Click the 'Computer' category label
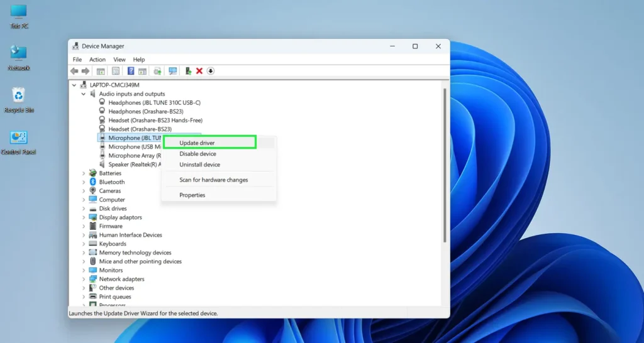The width and height of the screenshot is (644, 343). (x=112, y=200)
